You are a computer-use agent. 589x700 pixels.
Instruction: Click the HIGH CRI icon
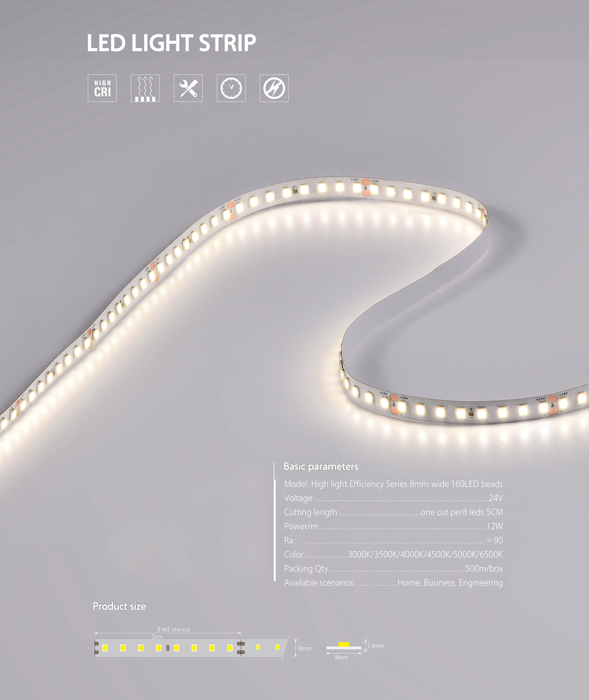pos(102,88)
